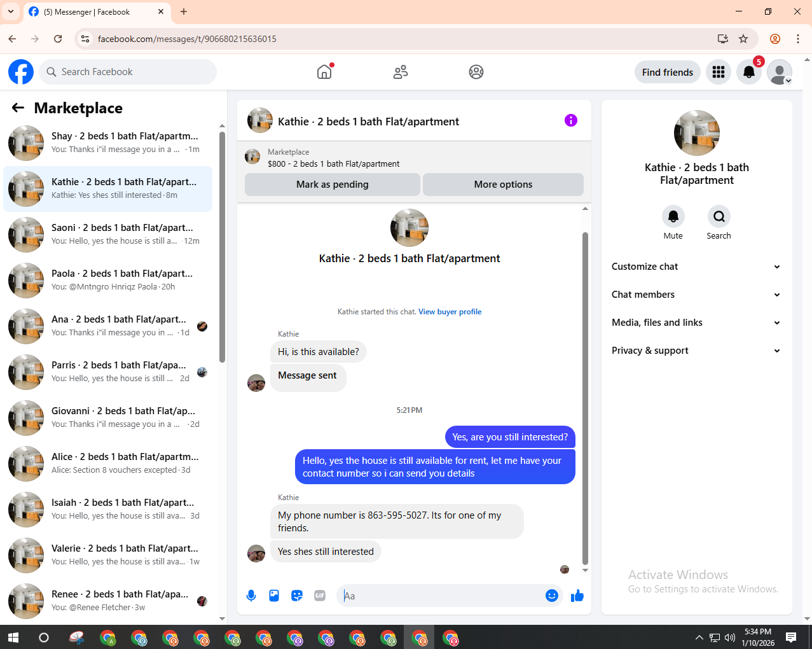Open Windows taskbar search circle
The width and height of the screenshot is (812, 649).
(x=44, y=638)
